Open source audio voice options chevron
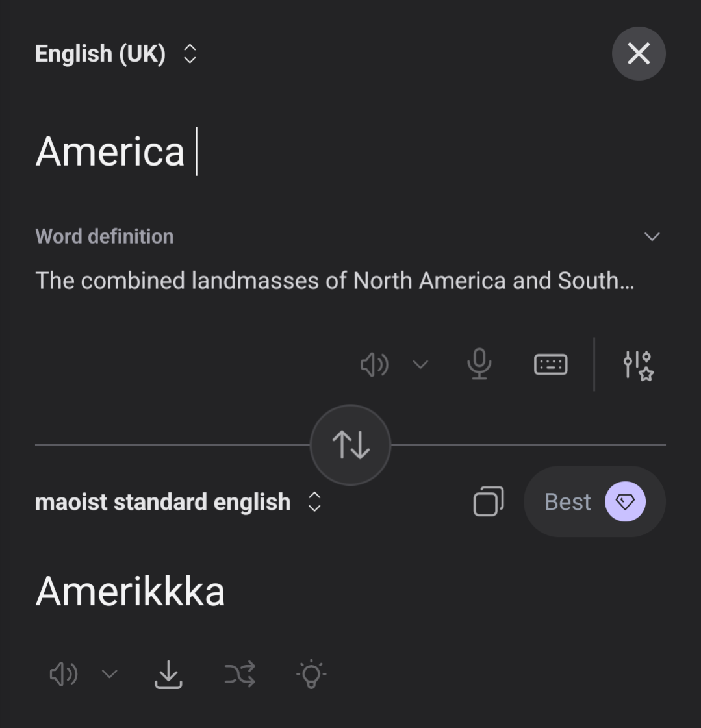 tap(420, 364)
